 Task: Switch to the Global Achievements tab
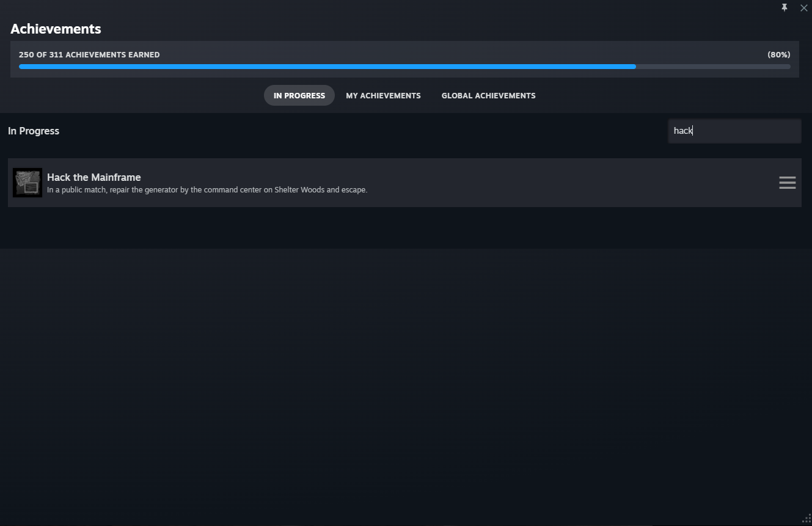(488, 95)
